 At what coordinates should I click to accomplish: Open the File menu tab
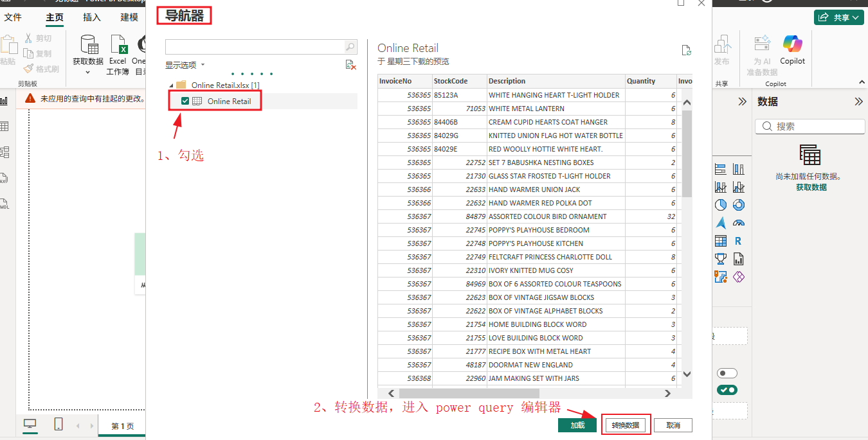[x=13, y=17]
